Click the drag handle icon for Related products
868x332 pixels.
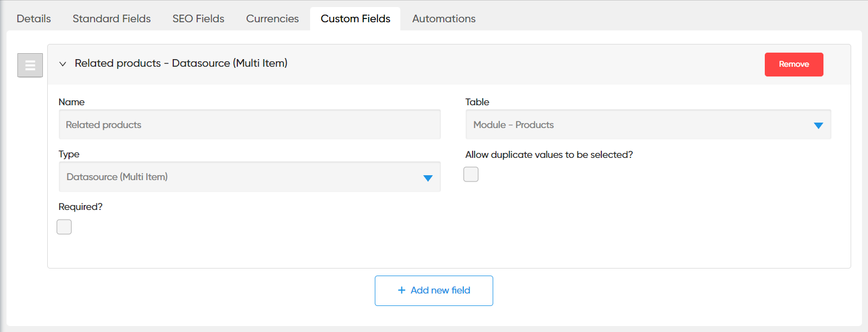tap(30, 66)
